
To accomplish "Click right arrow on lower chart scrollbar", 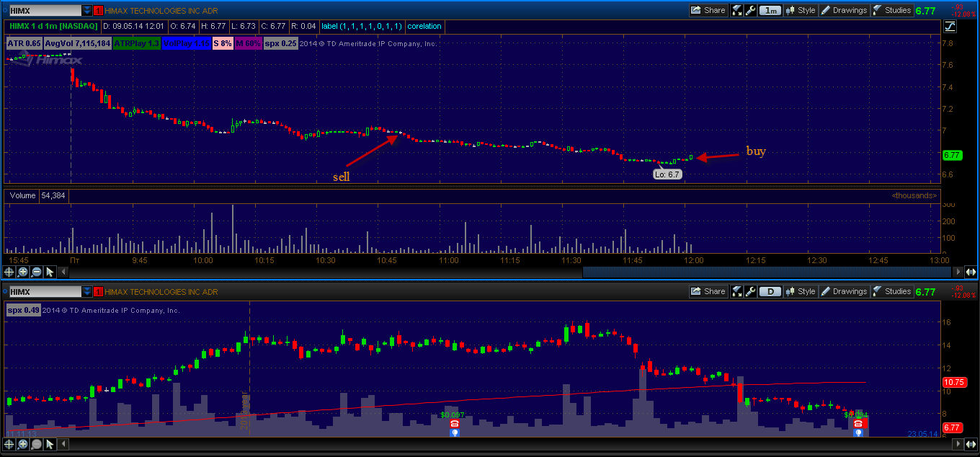I will (x=958, y=444).
